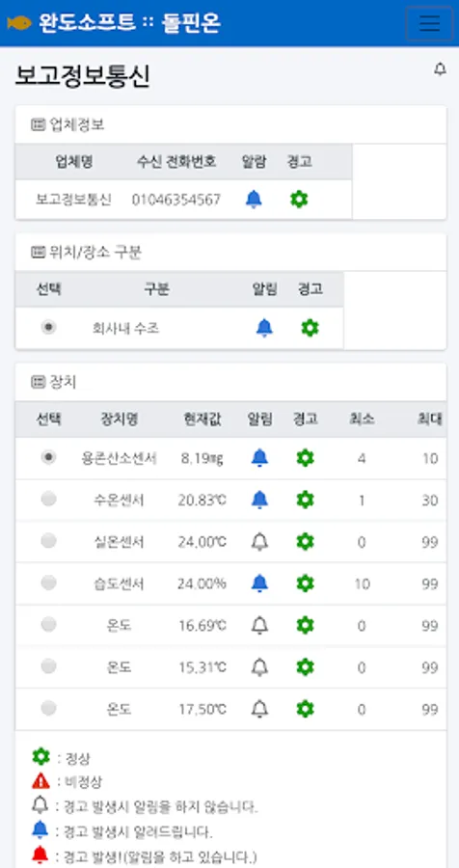Select the 습도센서 device radio button
The image size is (459, 868).
[x=49, y=583]
